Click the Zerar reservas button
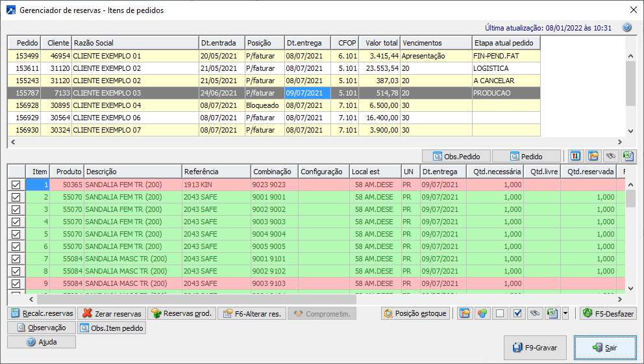This screenshot has width=644, height=364. point(112,313)
